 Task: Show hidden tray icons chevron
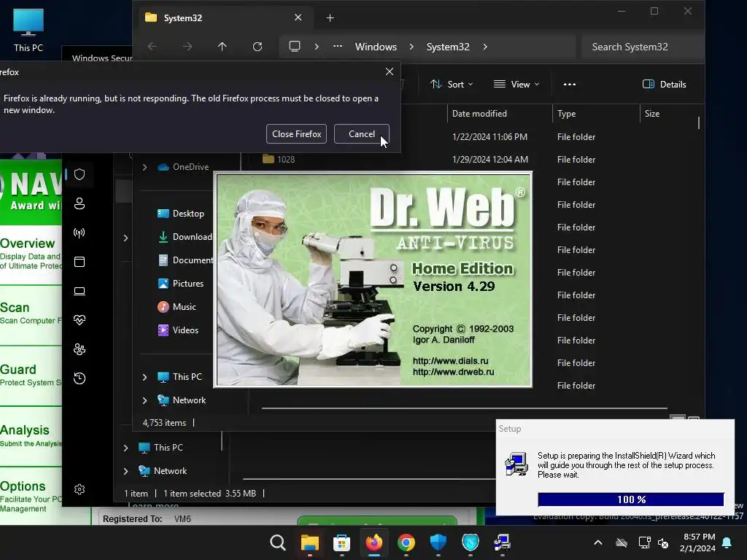click(598, 542)
